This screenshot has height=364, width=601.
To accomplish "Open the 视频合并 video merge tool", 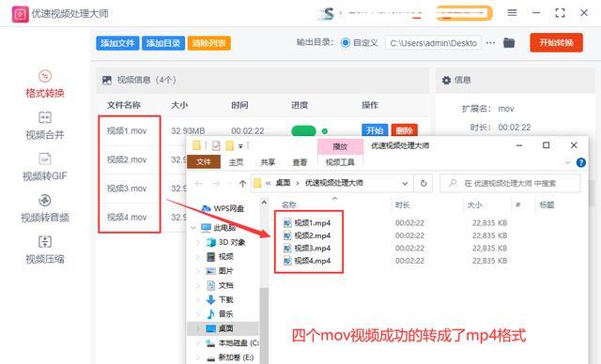I will point(45,126).
